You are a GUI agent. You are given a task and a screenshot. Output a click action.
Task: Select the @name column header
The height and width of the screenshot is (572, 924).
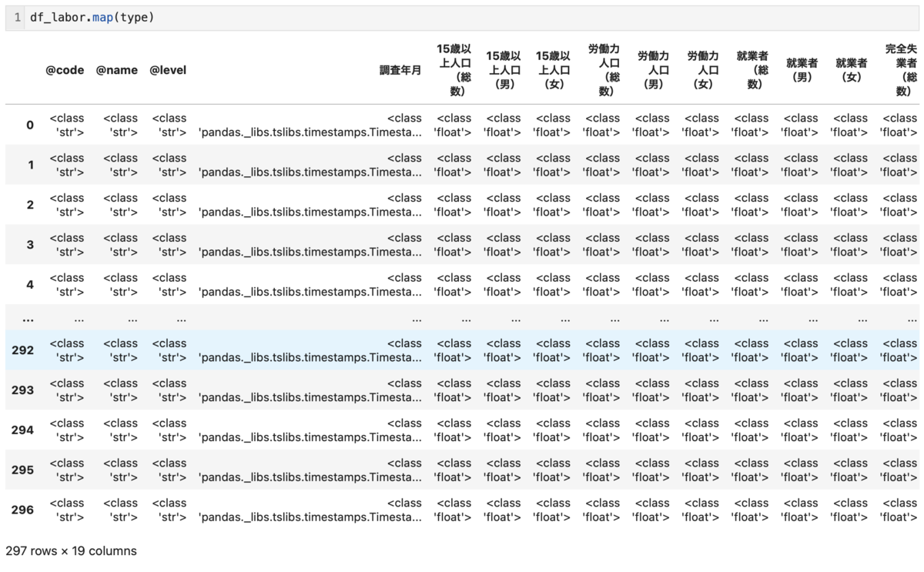tap(117, 70)
